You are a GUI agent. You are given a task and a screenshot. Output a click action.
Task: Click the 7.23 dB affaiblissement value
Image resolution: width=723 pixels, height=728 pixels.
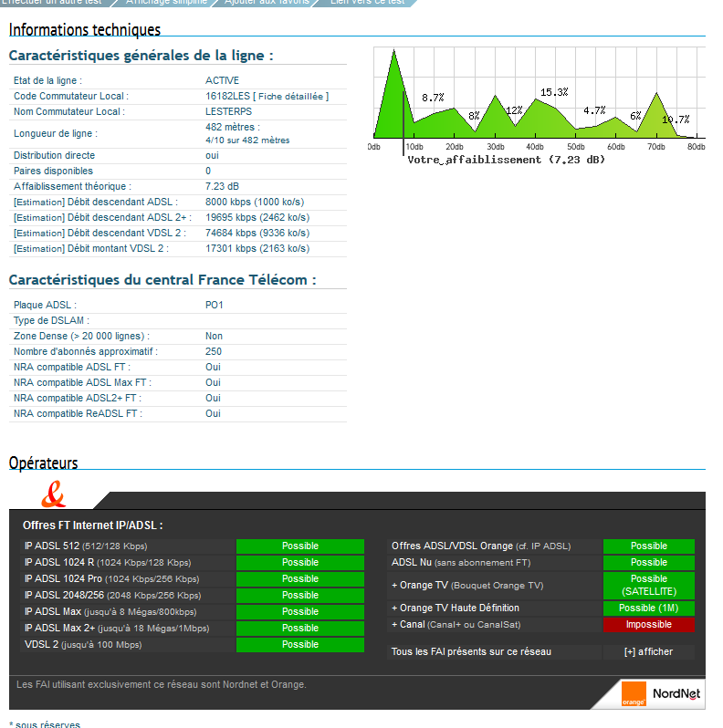coord(222,187)
